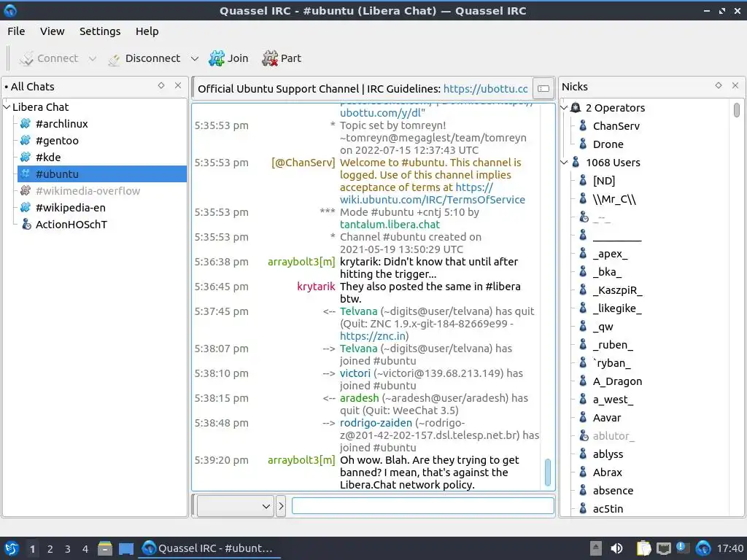The width and height of the screenshot is (747, 560).
Task: Select _apex_ user icon in Nicks
Action: click(583, 254)
